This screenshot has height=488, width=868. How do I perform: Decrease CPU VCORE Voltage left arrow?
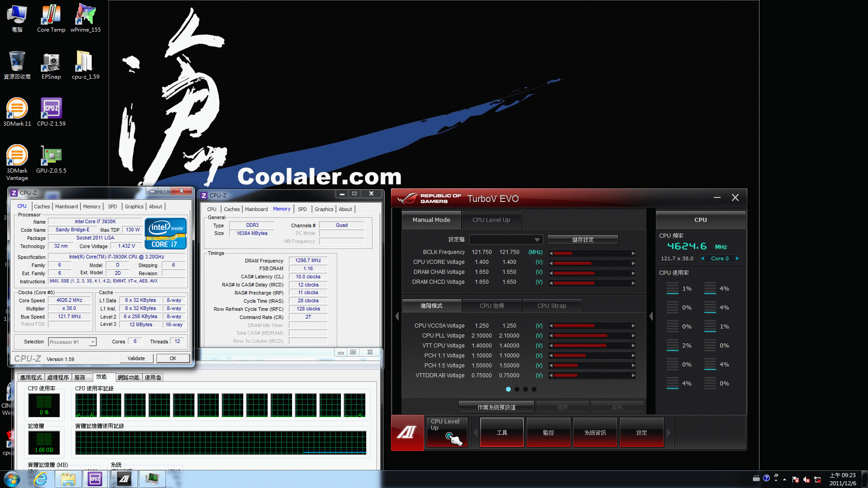(x=551, y=263)
